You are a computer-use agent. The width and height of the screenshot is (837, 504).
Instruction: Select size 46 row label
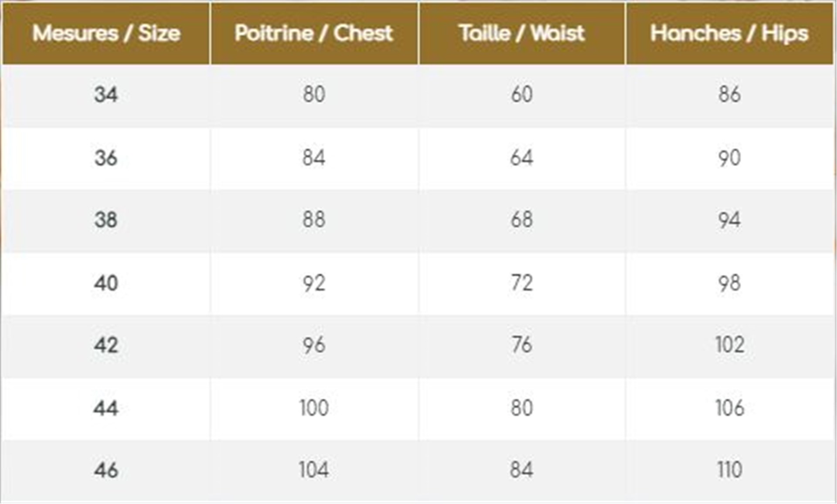[106, 470]
